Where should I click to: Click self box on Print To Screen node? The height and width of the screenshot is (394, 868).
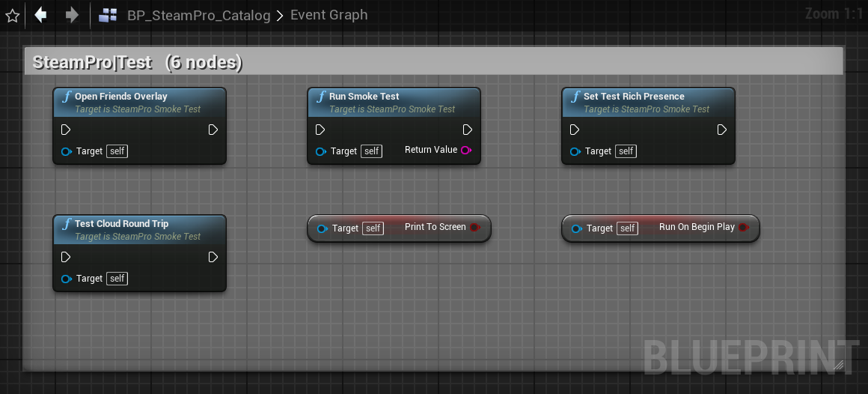click(373, 228)
